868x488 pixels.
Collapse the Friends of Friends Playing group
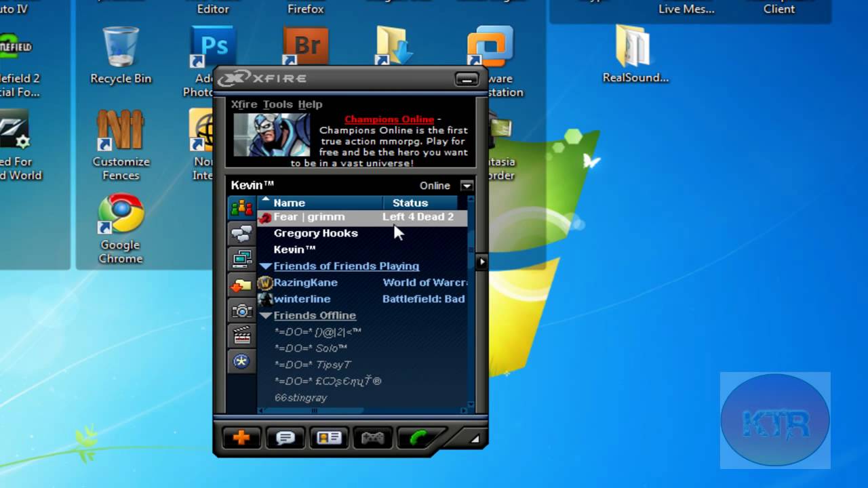[266, 266]
